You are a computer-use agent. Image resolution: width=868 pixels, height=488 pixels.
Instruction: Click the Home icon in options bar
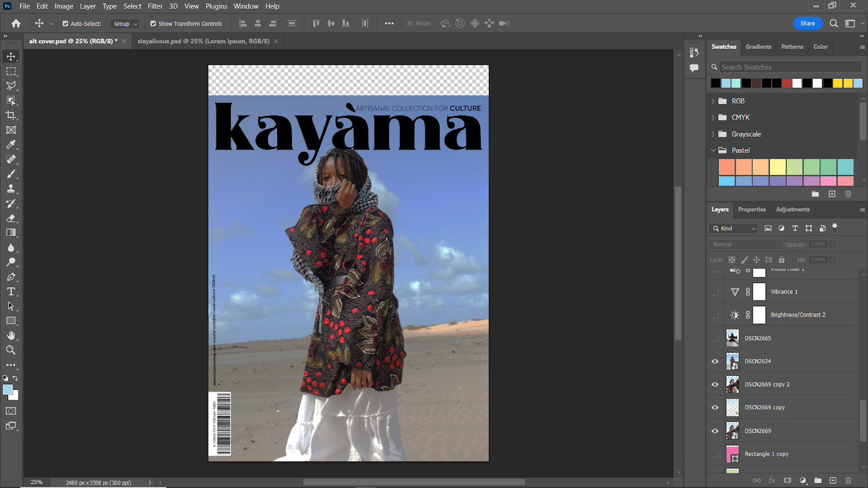(16, 23)
